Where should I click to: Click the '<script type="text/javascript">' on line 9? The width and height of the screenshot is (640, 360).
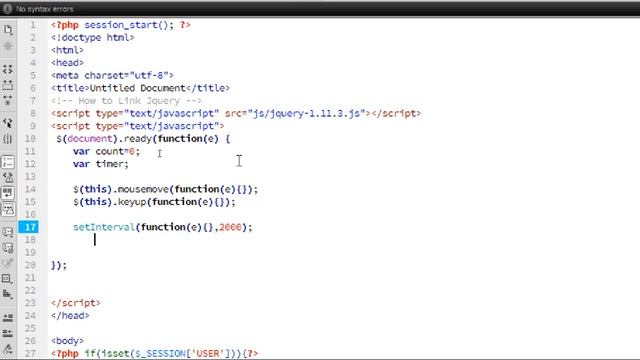(x=138, y=126)
